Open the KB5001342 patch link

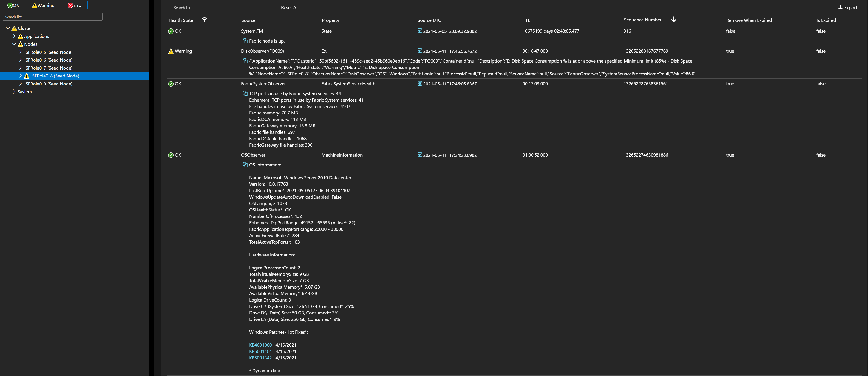pyautogui.click(x=260, y=358)
